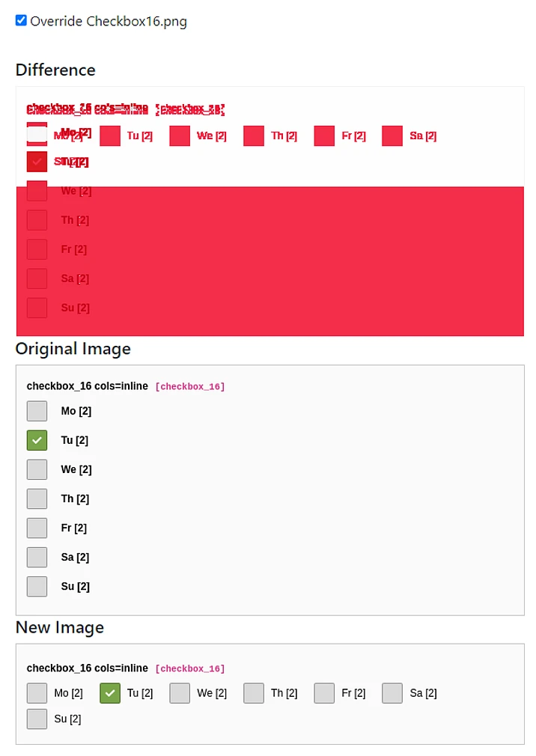Check We [2] box in Original Image
This screenshot has width=536, height=756.
click(x=37, y=469)
